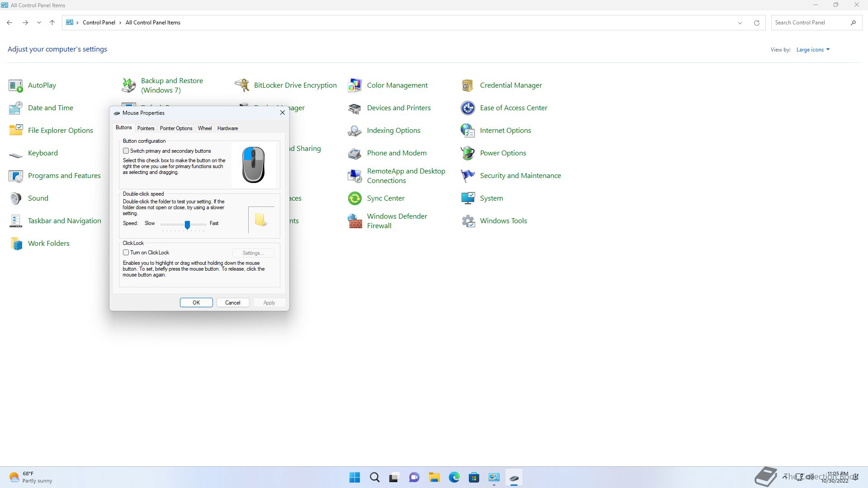This screenshot has height=488, width=868.
Task: Open the Windows Start button
Action: [x=355, y=478]
